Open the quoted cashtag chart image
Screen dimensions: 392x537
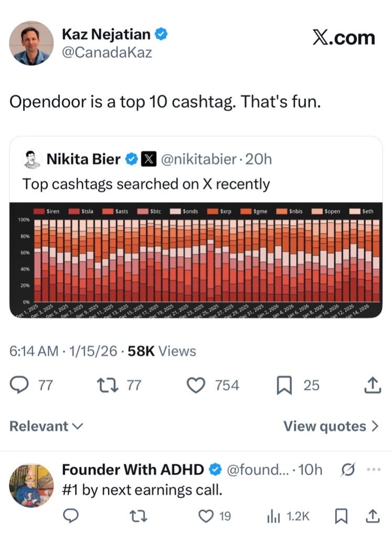pos(196,260)
